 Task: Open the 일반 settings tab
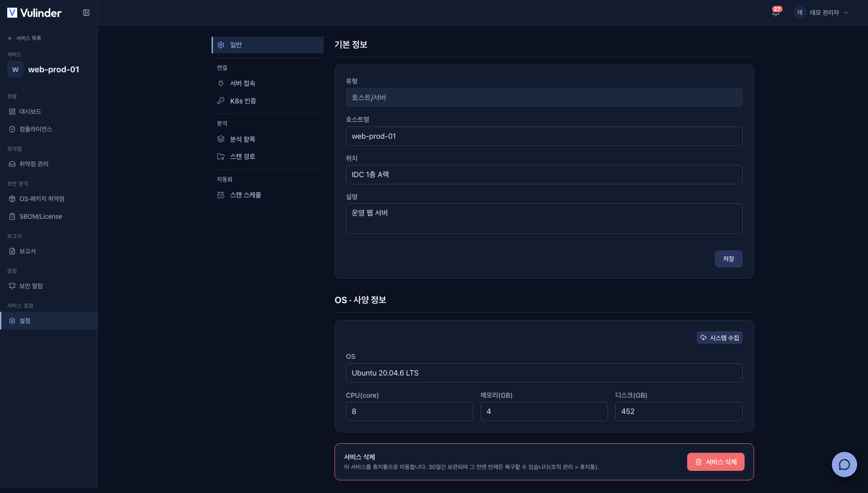tap(268, 45)
